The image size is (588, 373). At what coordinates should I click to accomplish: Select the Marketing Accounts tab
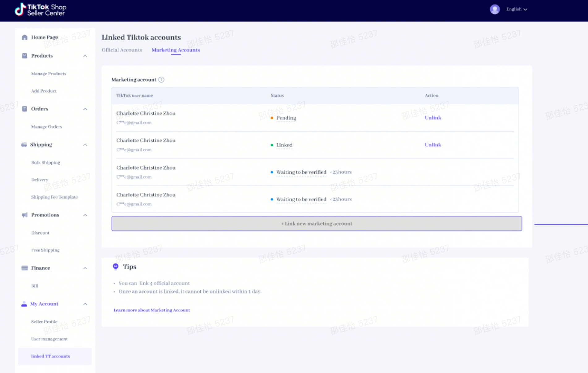pos(176,50)
